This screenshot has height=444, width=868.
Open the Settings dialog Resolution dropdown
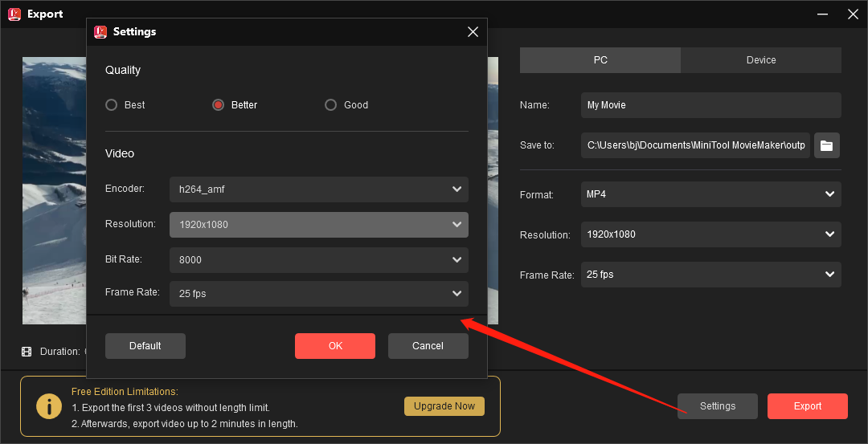pyautogui.click(x=319, y=225)
